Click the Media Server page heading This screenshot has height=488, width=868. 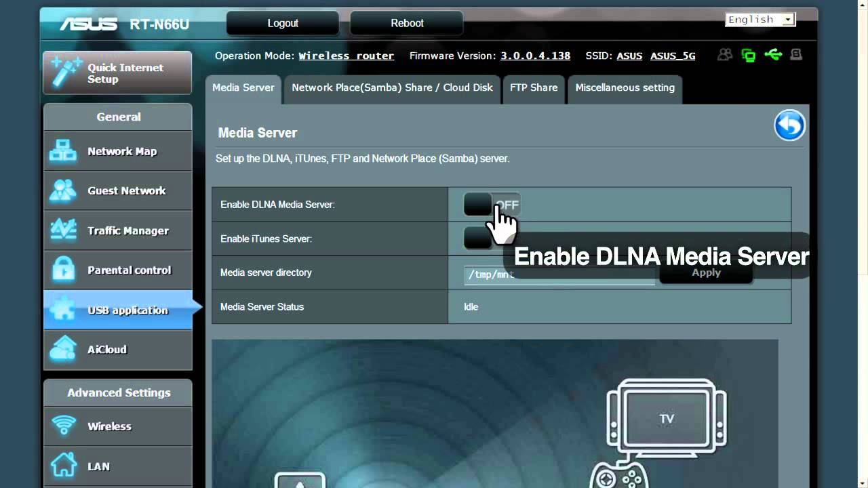(257, 133)
